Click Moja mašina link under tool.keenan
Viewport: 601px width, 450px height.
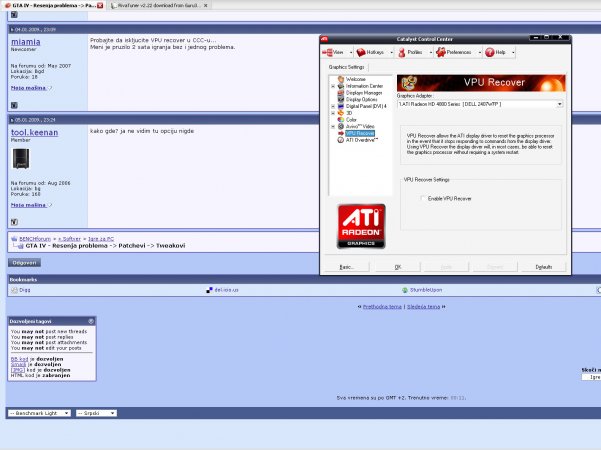[29, 205]
